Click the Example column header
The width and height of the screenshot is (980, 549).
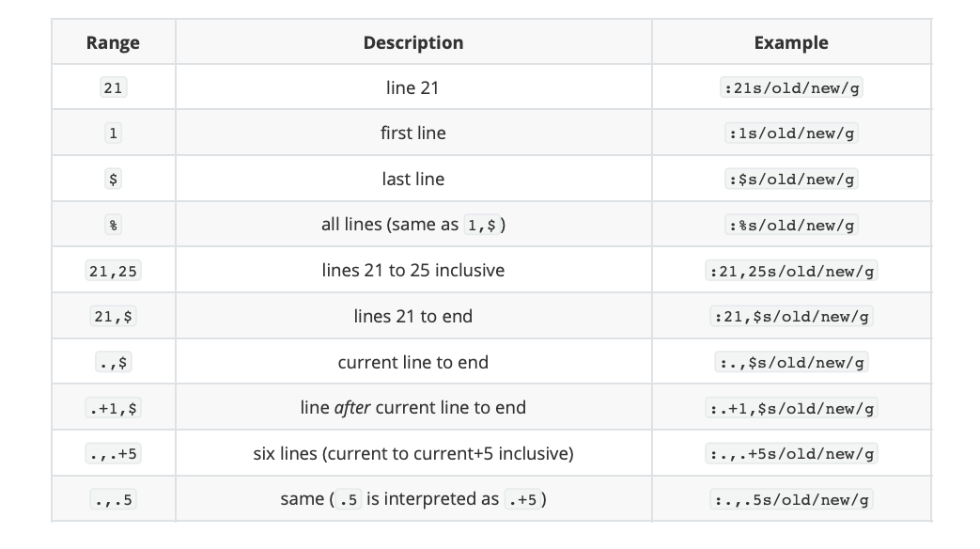coord(791,42)
